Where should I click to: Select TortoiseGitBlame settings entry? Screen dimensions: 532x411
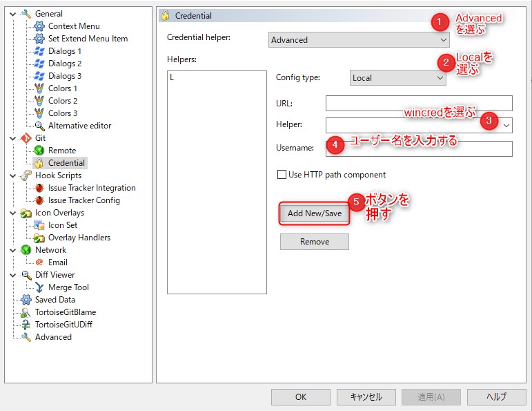click(66, 312)
